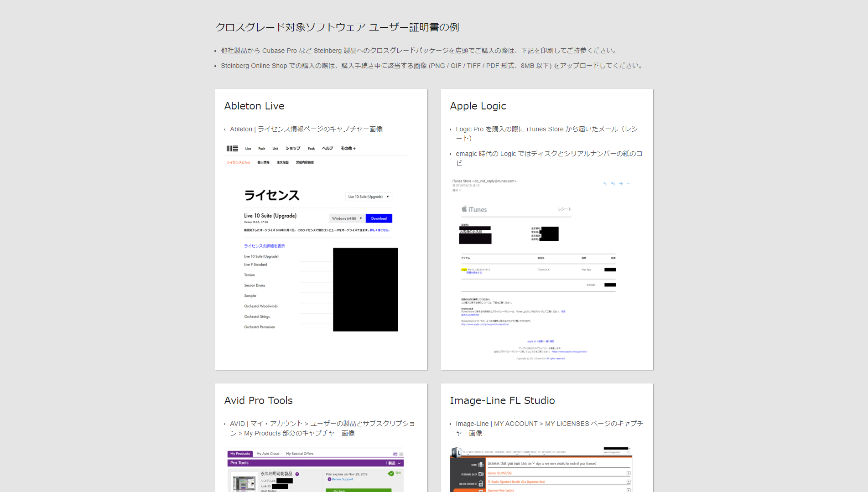
Task: Click the blue Download button
Action: click(379, 218)
